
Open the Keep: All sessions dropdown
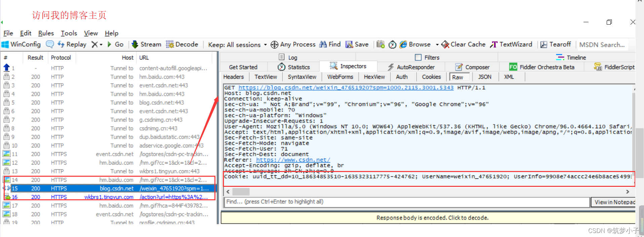pyautogui.click(x=237, y=45)
